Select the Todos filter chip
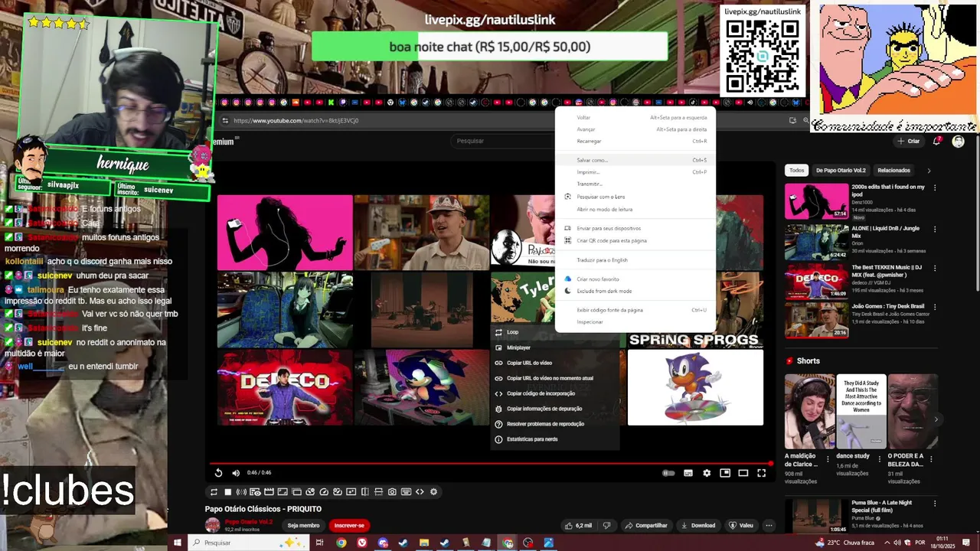Screen dimensions: 980x551 (797, 171)
